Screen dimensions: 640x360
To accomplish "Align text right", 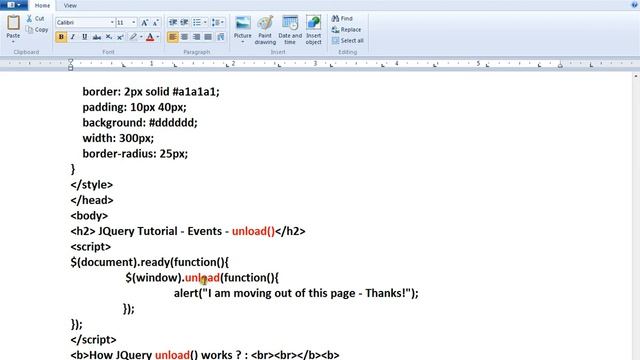I will (196, 37).
